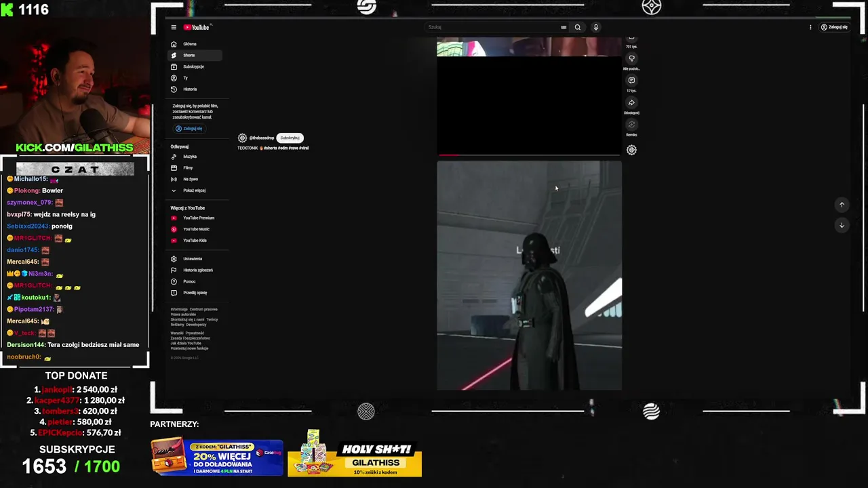Screen dimensions: 868x488
Task: Open Prywatność footer link
Action: [195, 333]
